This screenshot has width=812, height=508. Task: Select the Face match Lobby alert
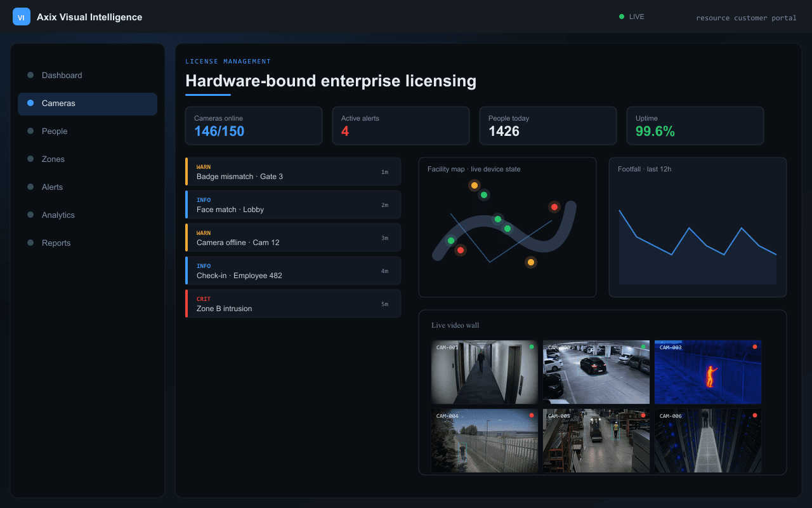click(x=293, y=204)
